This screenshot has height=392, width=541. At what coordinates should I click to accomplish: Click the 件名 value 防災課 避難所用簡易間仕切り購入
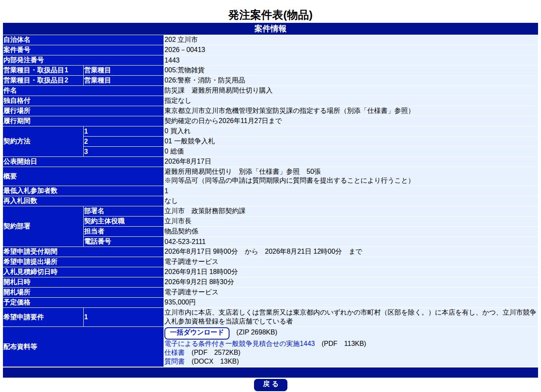219,90
